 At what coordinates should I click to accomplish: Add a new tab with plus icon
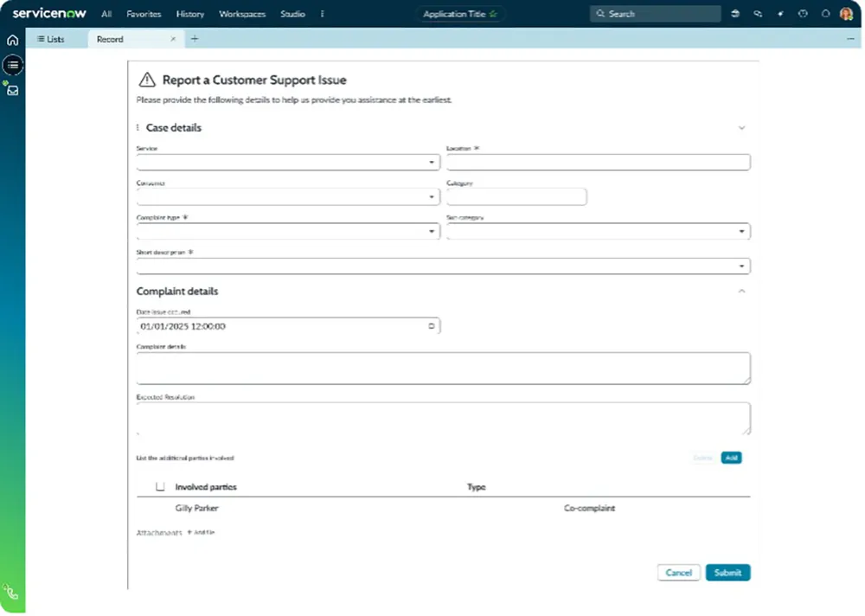194,39
